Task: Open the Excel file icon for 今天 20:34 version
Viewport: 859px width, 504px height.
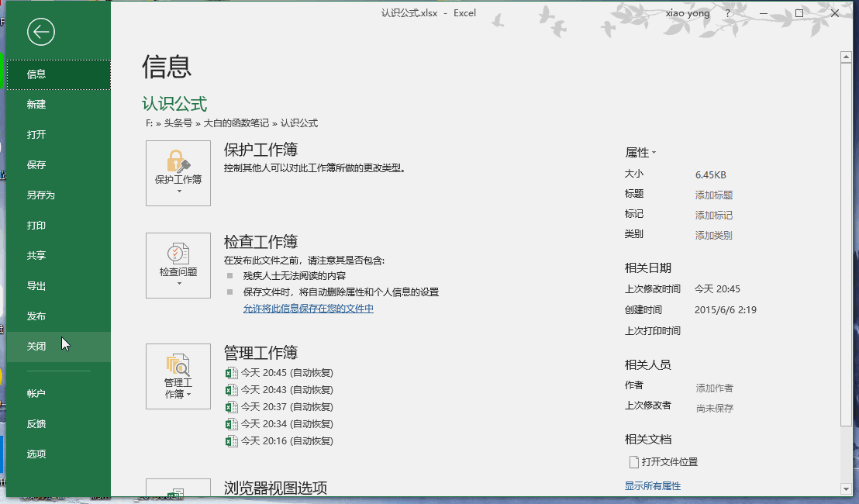Action: click(x=231, y=424)
